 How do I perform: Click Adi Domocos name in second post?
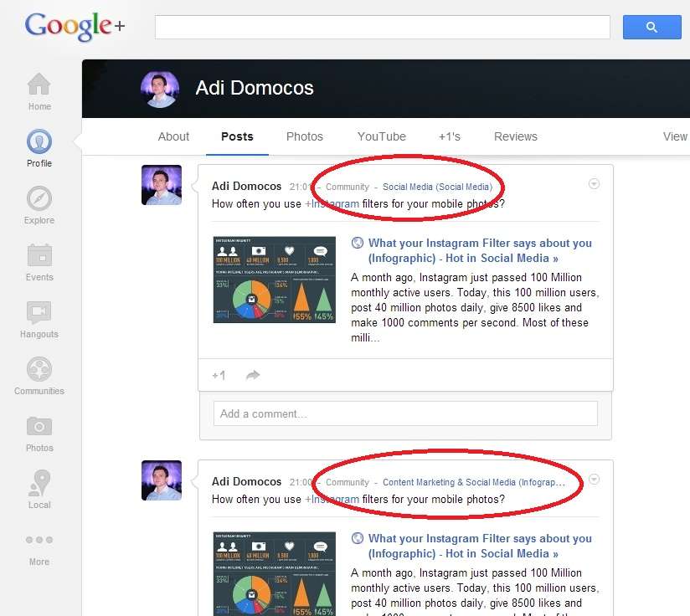tap(246, 482)
